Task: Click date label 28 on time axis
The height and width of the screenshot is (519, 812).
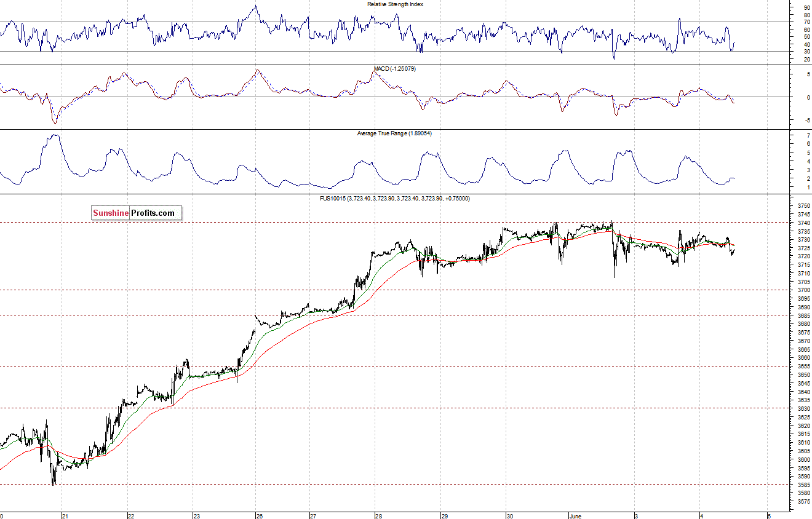Action: 378,516
